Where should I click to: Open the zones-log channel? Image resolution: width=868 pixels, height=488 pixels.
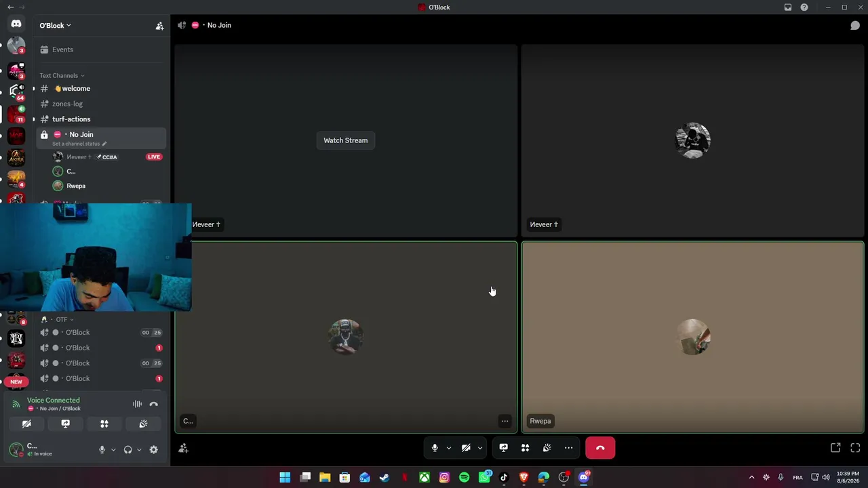coord(102,104)
